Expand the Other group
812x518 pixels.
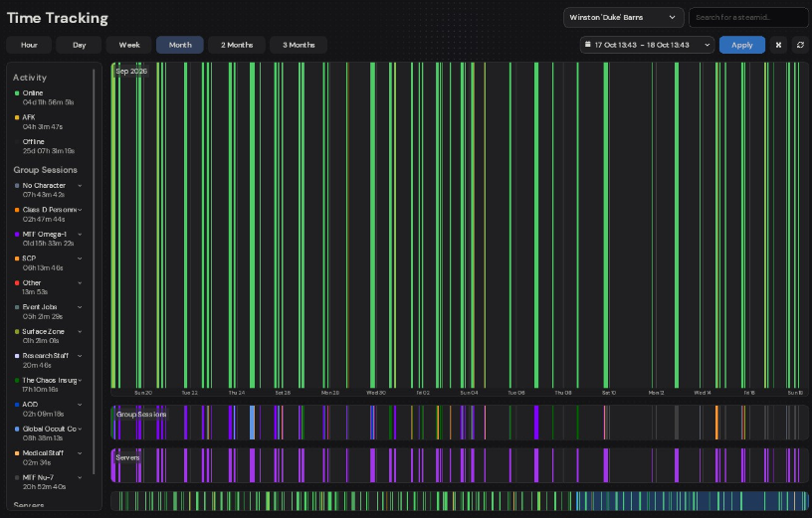tap(80, 283)
